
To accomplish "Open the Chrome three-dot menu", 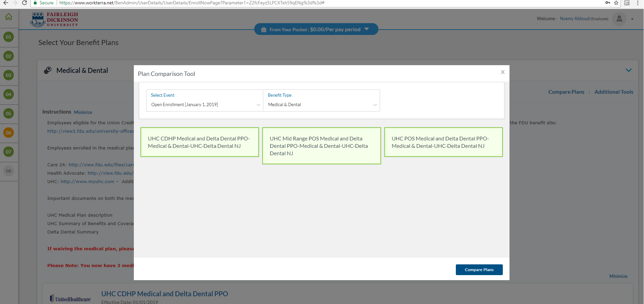I will coord(638,3).
